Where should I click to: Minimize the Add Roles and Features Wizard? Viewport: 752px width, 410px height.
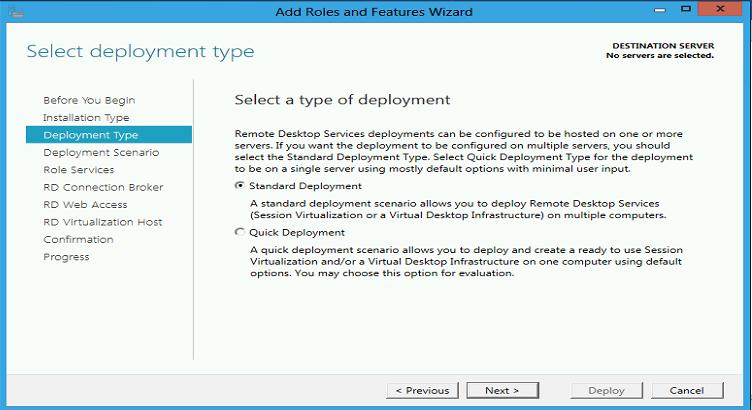[660, 10]
